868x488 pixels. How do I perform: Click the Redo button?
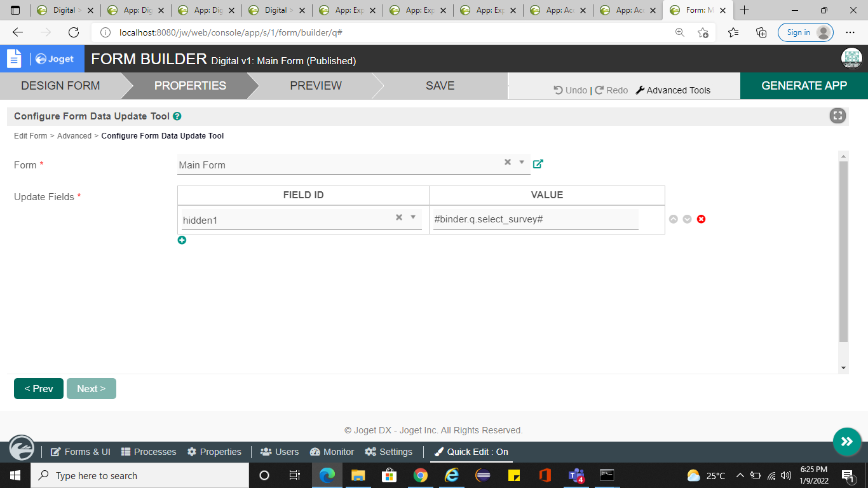click(611, 90)
